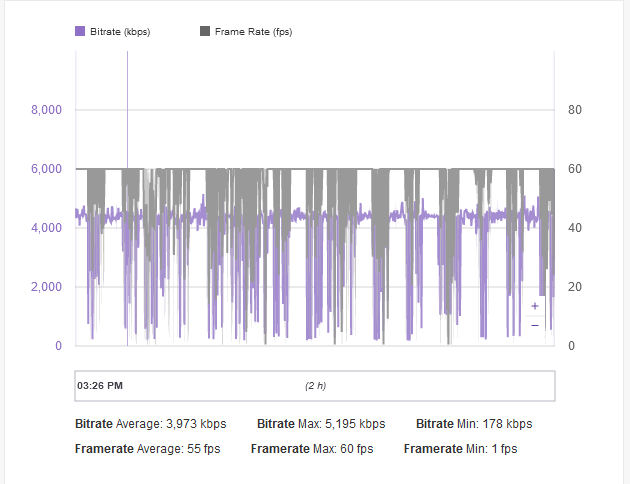
Task: Click the 20 fps axis label
Action: [x=575, y=287]
